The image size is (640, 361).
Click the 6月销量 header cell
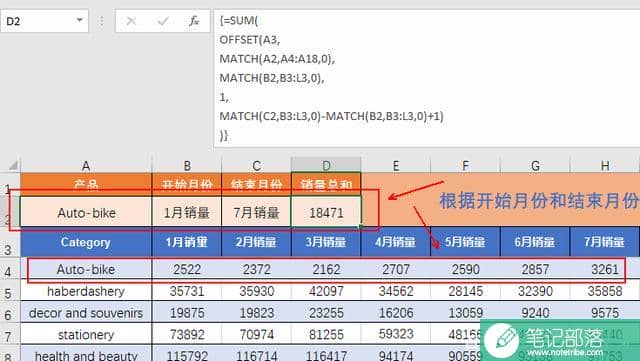535,242
